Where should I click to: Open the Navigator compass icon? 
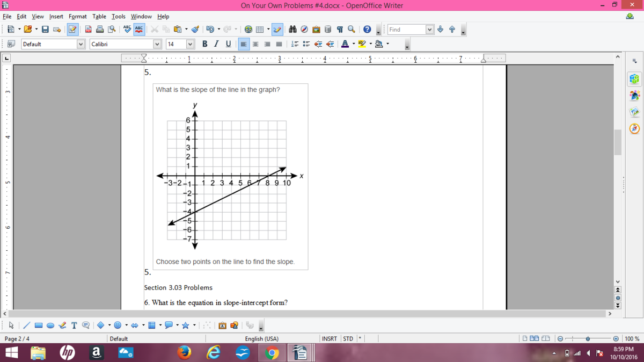coord(304,30)
